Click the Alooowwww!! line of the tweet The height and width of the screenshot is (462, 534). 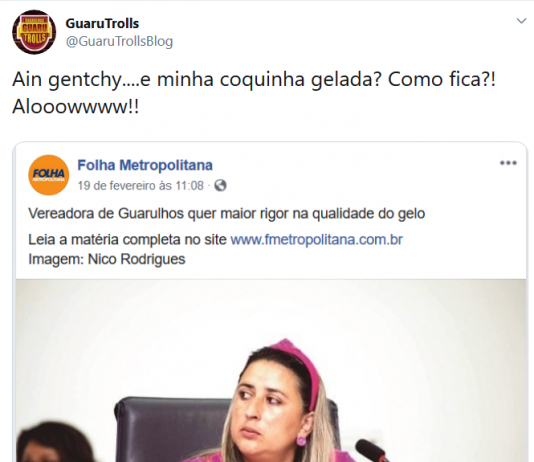[x=76, y=107]
